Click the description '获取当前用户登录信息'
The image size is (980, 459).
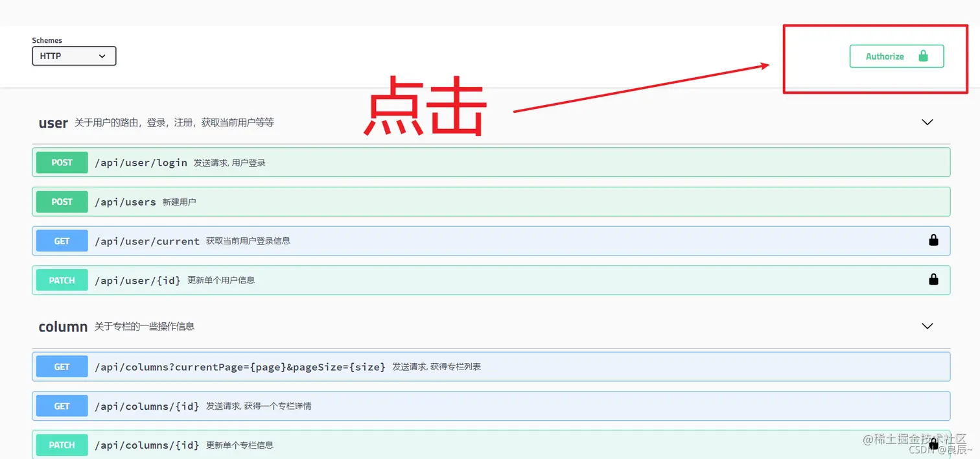point(248,241)
